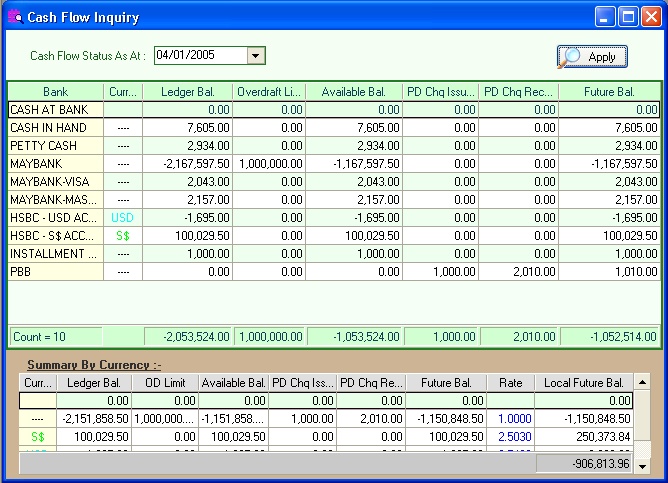The image size is (668, 483).
Task: Click the rate value 2.5030
Action: [510, 437]
